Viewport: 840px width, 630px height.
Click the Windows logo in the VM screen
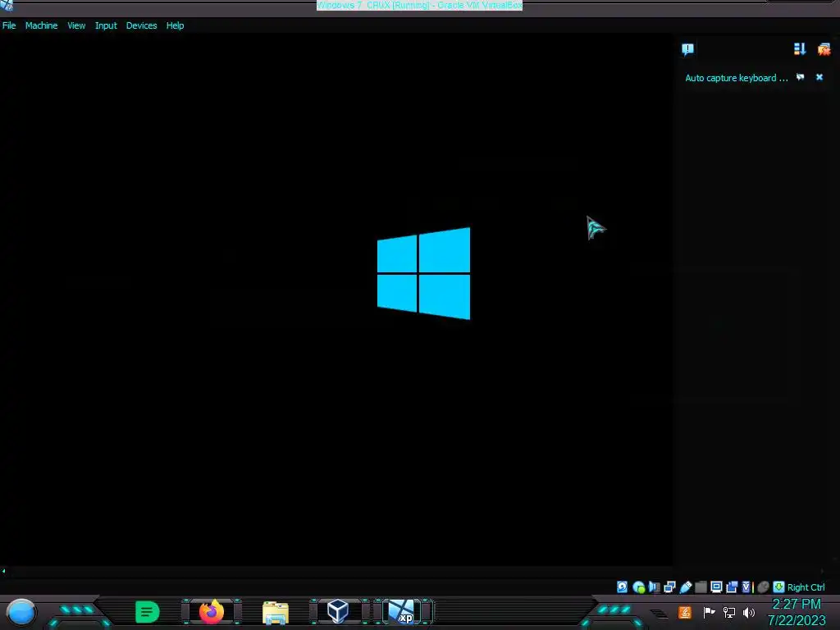[424, 273]
